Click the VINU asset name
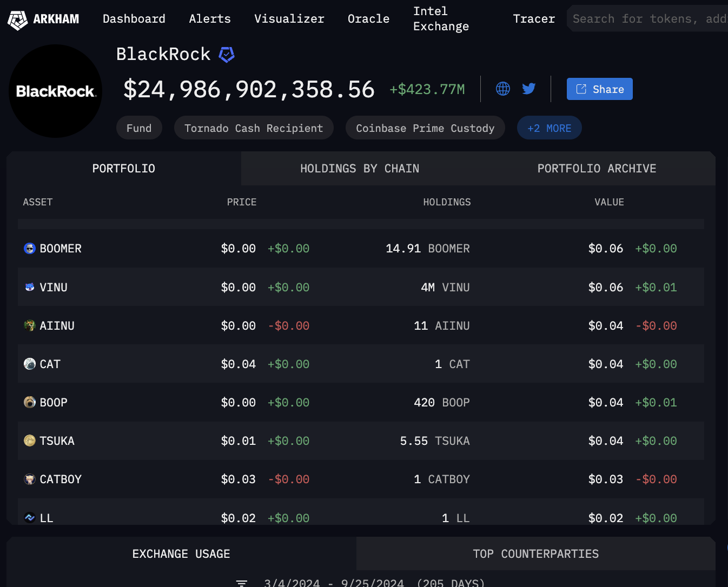 (x=54, y=287)
